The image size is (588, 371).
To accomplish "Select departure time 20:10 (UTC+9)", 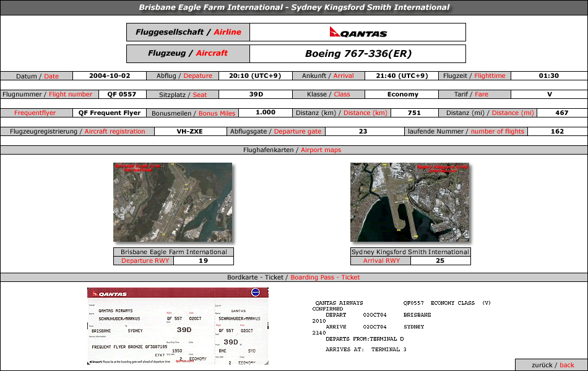I will (255, 75).
